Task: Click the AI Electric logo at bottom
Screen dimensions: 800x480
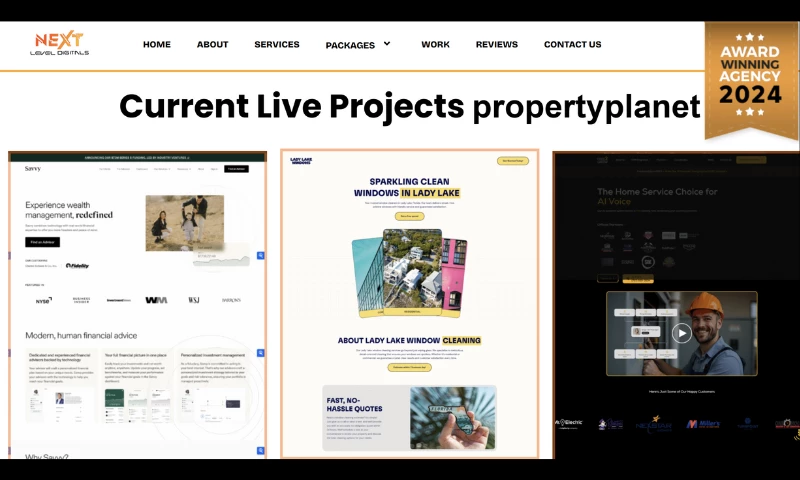Action: 570,423
